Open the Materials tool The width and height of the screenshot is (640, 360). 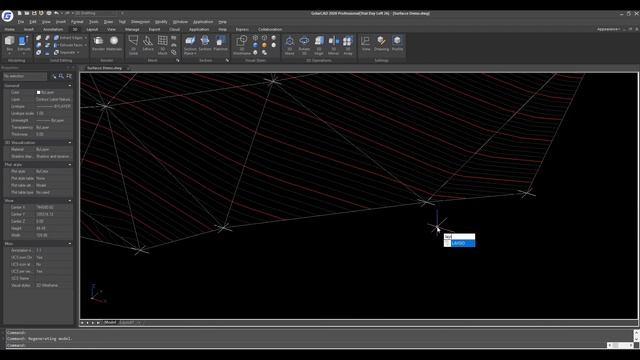click(114, 43)
